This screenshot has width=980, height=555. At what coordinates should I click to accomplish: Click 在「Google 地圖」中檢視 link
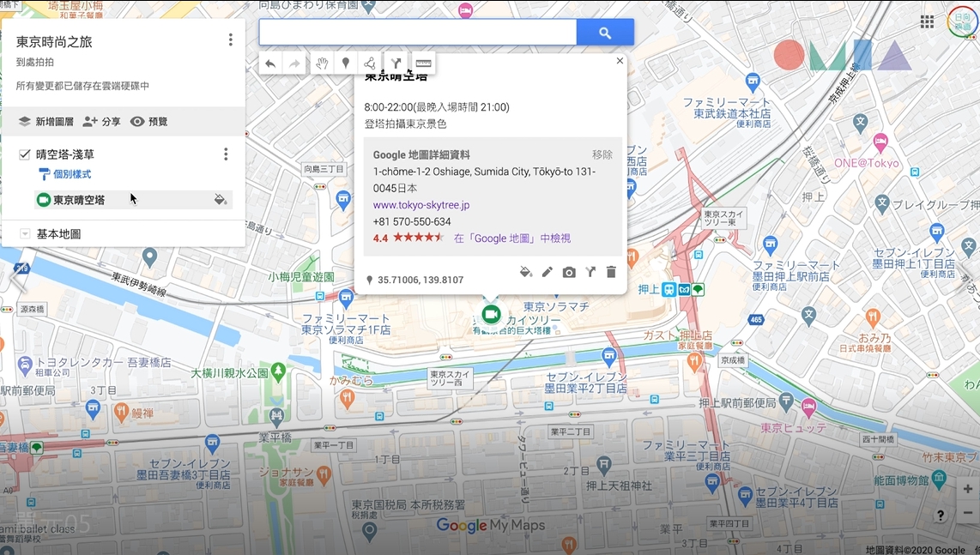(x=511, y=238)
